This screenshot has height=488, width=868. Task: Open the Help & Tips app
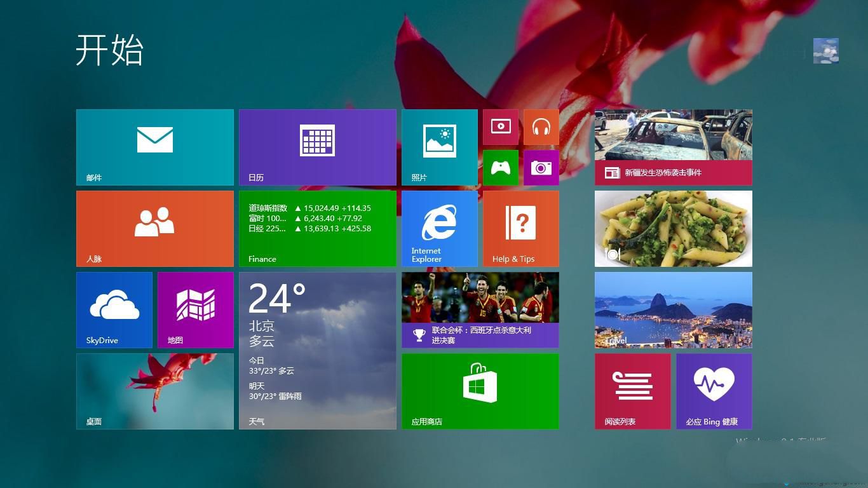520,228
